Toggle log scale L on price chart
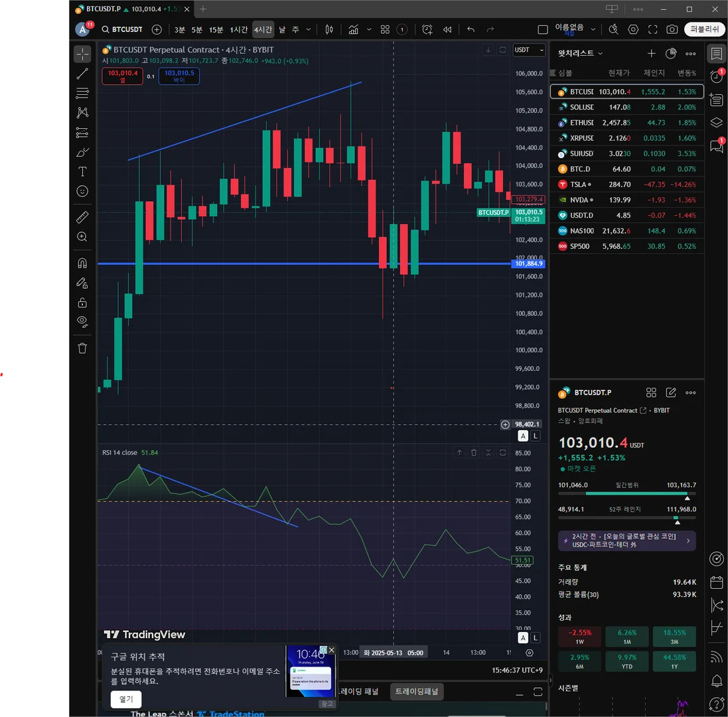The height and width of the screenshot is (717, 728). [536, 436]
